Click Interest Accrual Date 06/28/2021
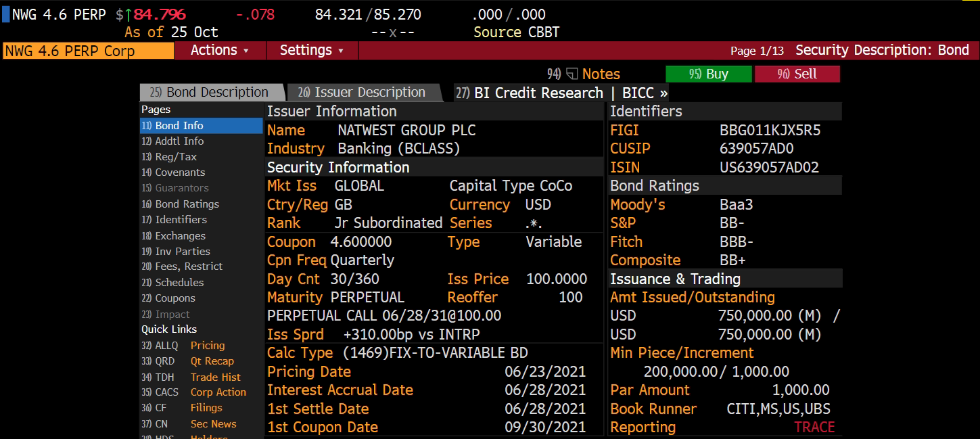This screenshot has width=980, height=439. click(x=545, y=390)
